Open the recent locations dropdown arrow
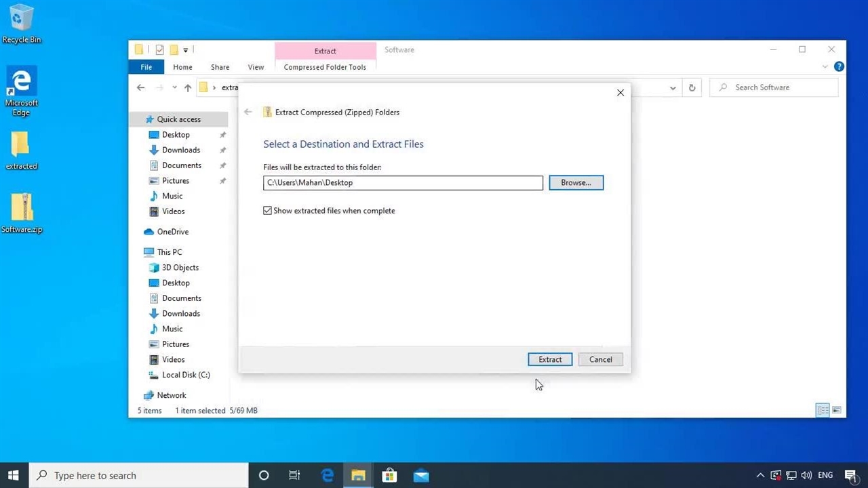 tap(174, 87)
